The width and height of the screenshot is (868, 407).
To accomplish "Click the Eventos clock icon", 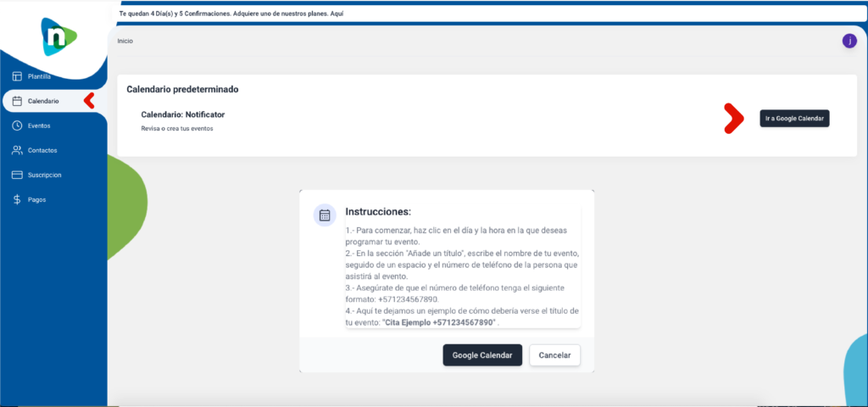I will point(17,125).
